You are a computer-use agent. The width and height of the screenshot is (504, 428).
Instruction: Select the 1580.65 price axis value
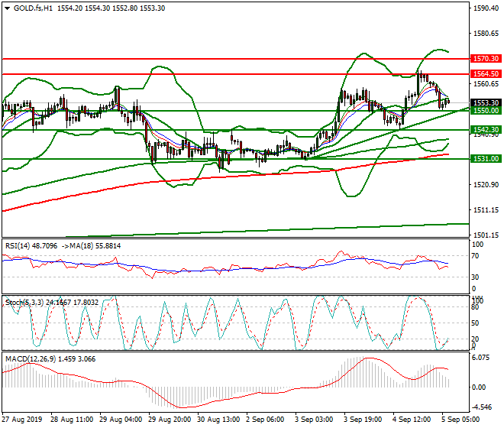tap(486, 34)
